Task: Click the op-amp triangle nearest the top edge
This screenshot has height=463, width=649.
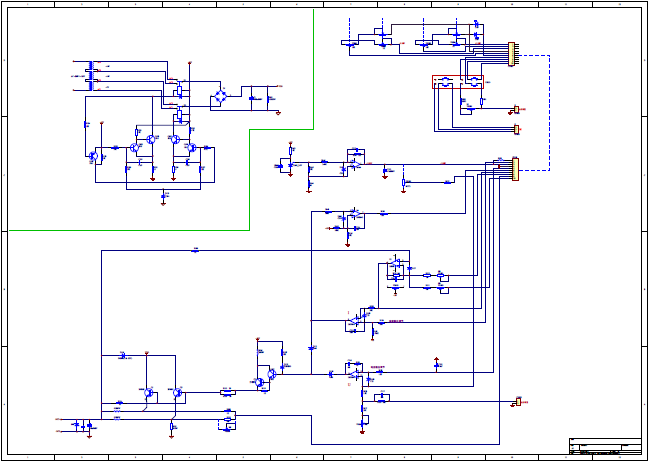Action: point(355,164)
